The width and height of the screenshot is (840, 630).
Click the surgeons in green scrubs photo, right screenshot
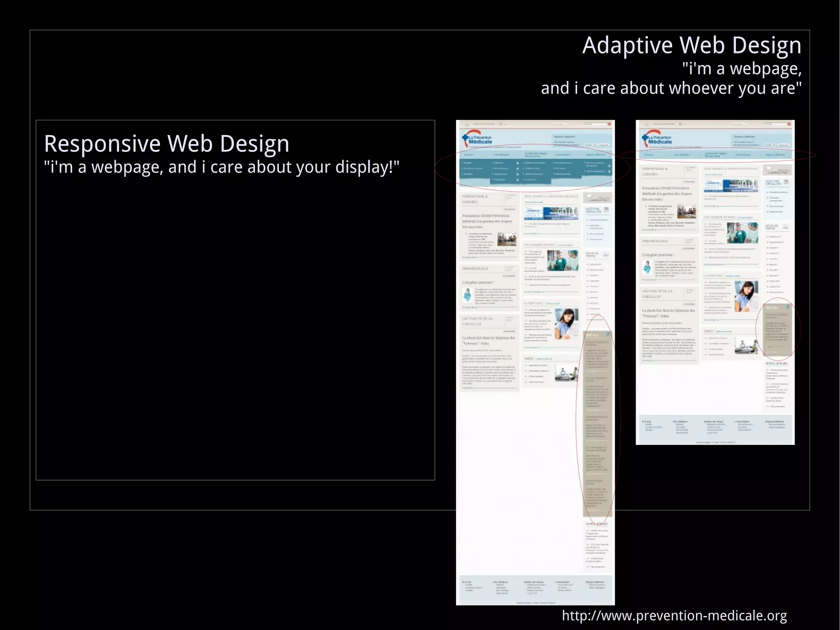pyautogui.click(x=742, y=233)
